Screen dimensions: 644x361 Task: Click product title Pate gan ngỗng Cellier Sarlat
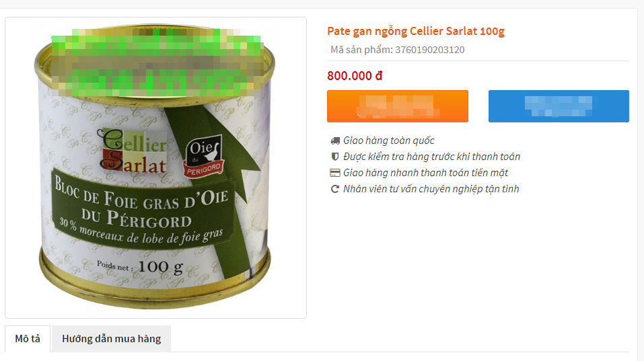(416, 31)
